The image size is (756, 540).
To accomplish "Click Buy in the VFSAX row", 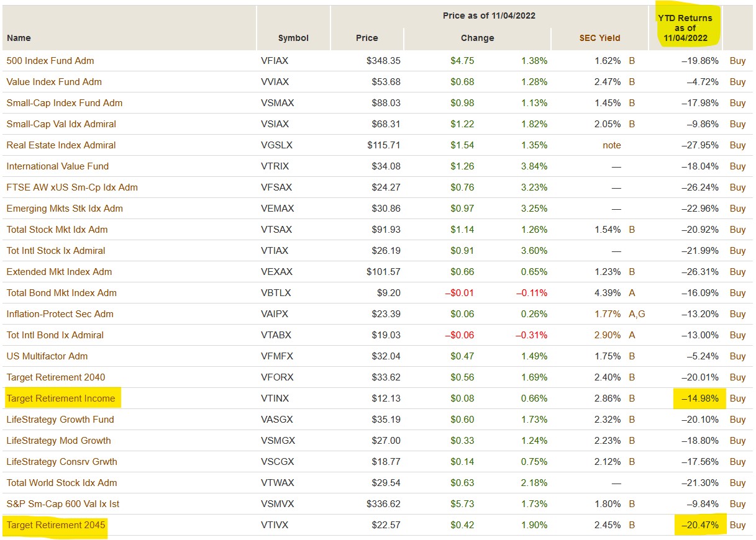I will (737, 187).
